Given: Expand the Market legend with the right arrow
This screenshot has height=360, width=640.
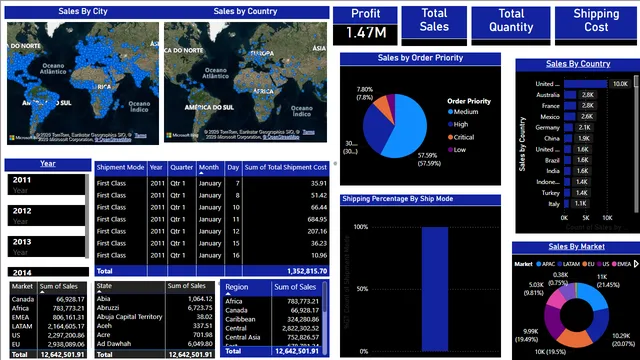Looking at the screenshot, I should (x=636, y=264).
